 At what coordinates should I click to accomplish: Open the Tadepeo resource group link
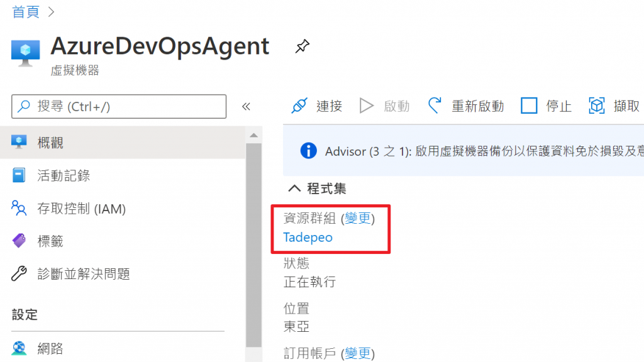[308, 238]
